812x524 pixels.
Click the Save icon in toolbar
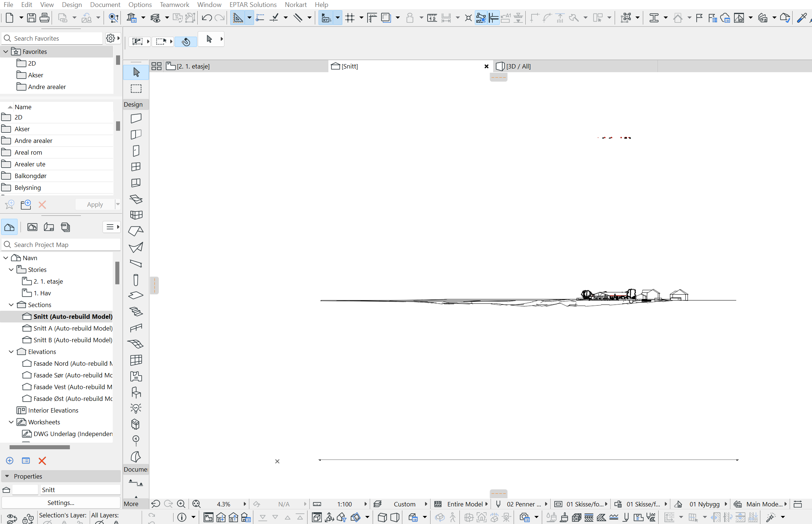[x=32, y=18]
